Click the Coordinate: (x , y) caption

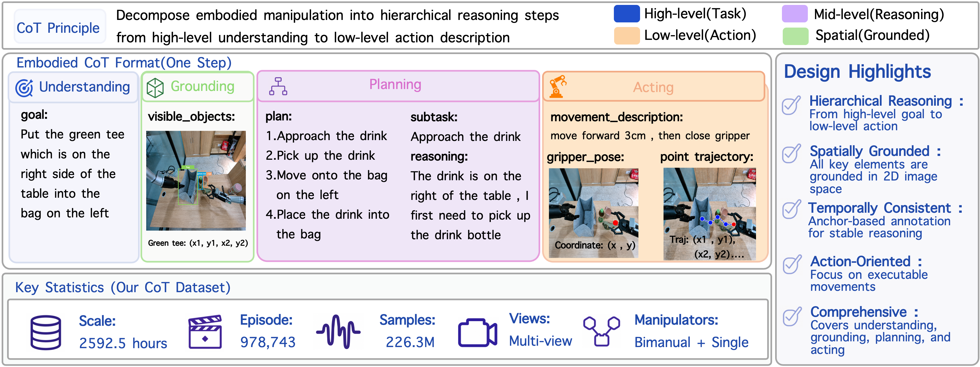pos(595,245)
